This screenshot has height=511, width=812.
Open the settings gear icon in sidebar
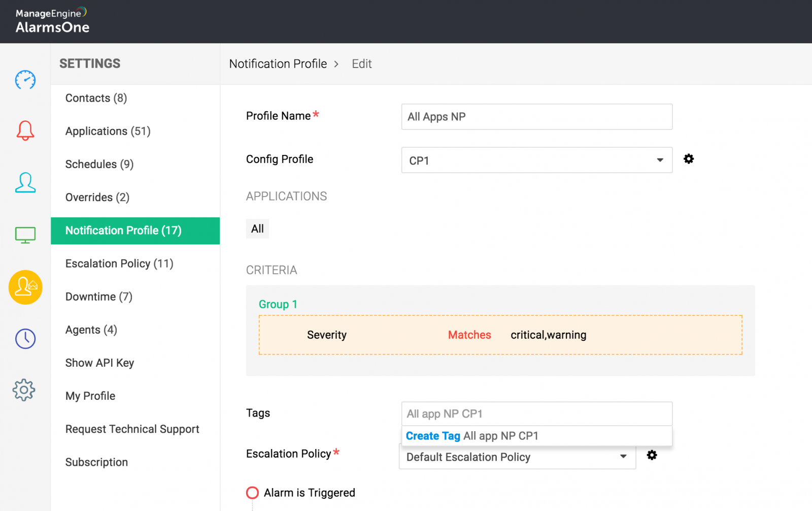coord(24,390)
